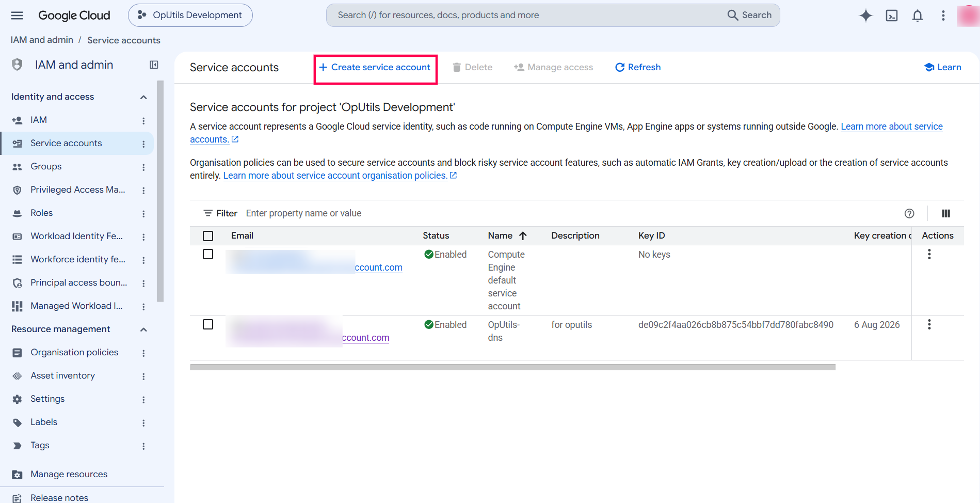This screenshot has width=980, height=503.
Task: Open the Learn panel
Action: click(x=942, y=67)
